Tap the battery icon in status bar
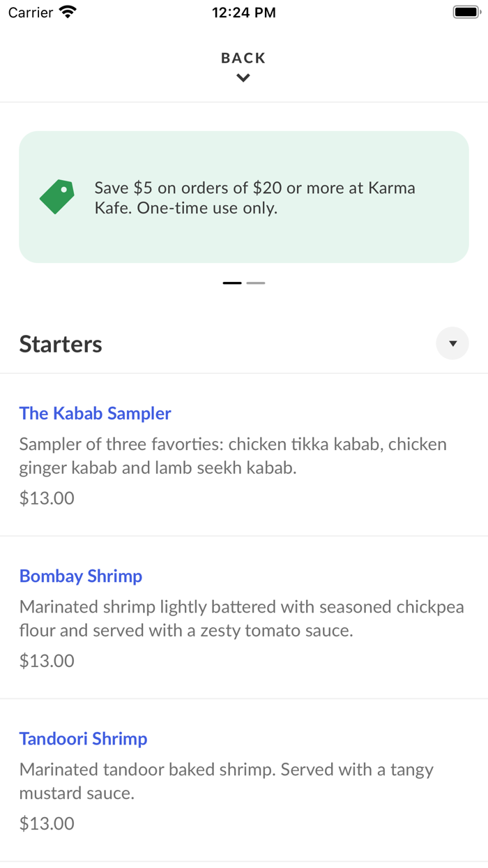 pyautogui.click(x=464, y=11)
